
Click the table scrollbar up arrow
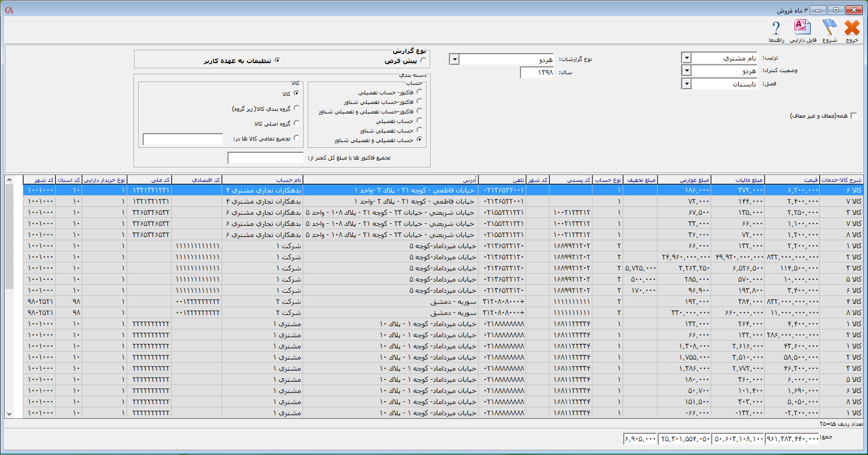coord(9,180)
